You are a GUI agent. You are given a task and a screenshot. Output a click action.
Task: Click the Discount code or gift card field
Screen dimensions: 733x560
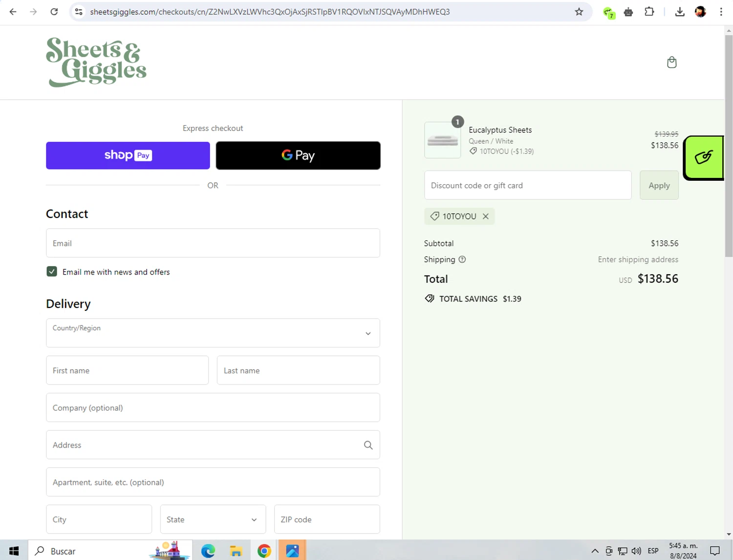point(528,185)
